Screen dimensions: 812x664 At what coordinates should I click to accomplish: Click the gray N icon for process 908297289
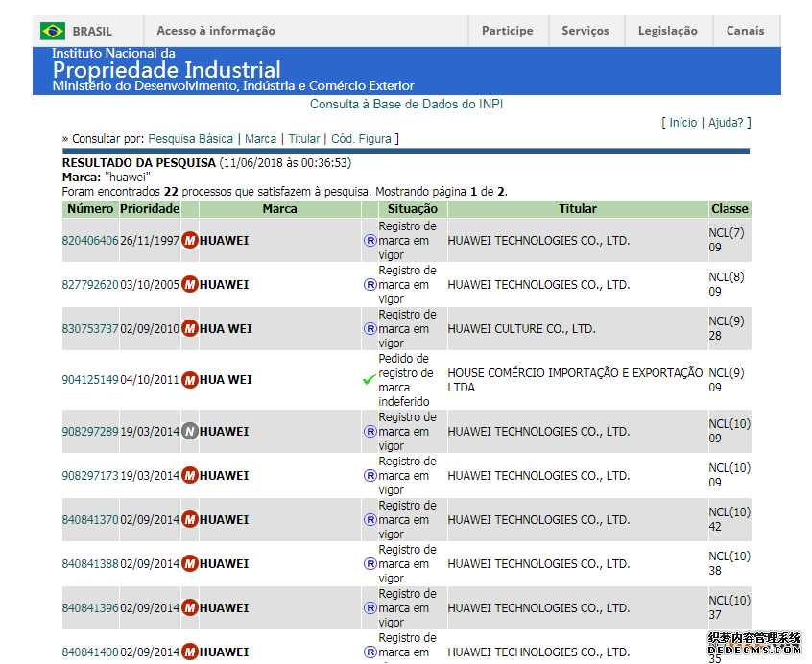click(x=190, y=431)
